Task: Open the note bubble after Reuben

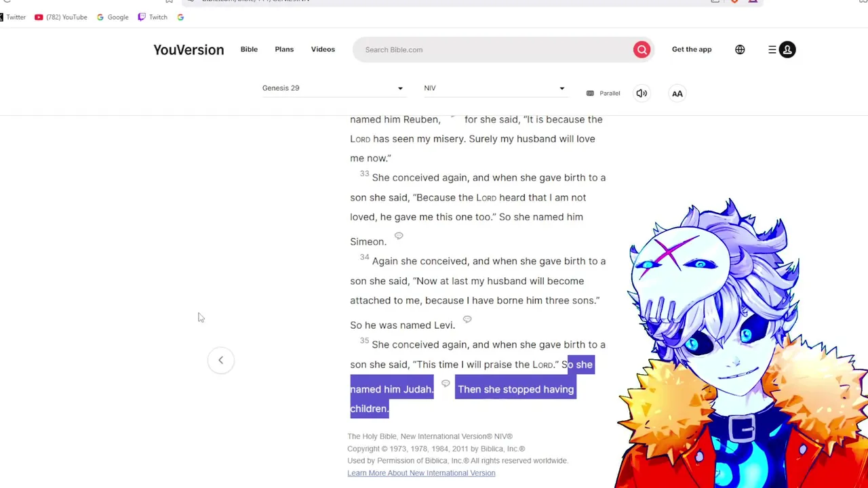Action: (452, 117)
